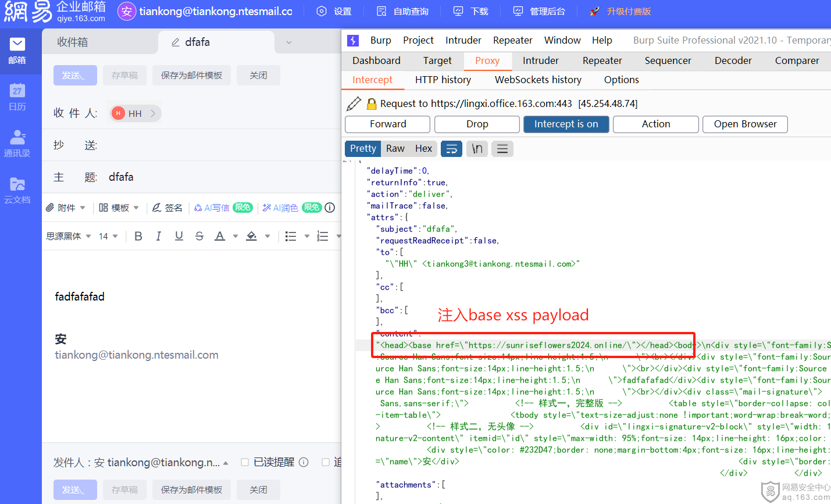Image resolution: width=831 pixels, height=504 pixels.
Task: Open the 思源黑体 font family dropdown
Action: tap(69, 236)
